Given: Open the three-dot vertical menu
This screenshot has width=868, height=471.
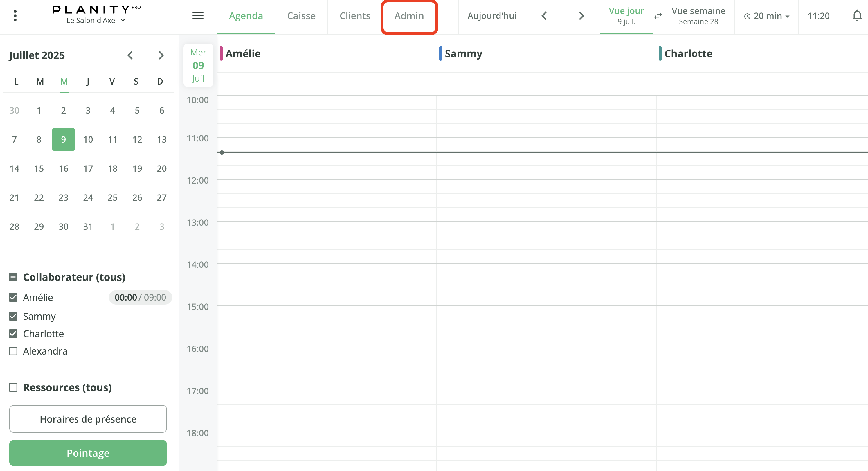Looking at the screenshot, I should pyautogui.click(x=15, y=16).
